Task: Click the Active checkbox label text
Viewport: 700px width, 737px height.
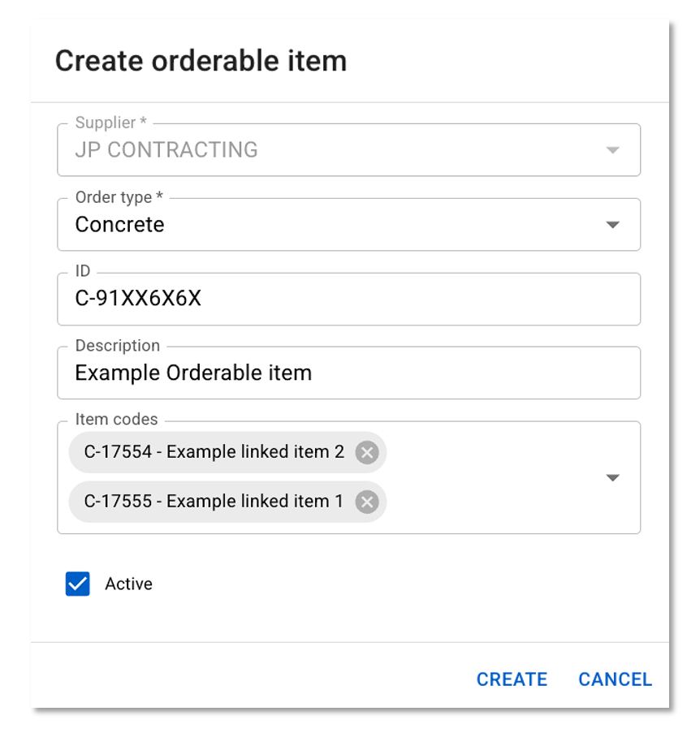Action: pos(128,584)
